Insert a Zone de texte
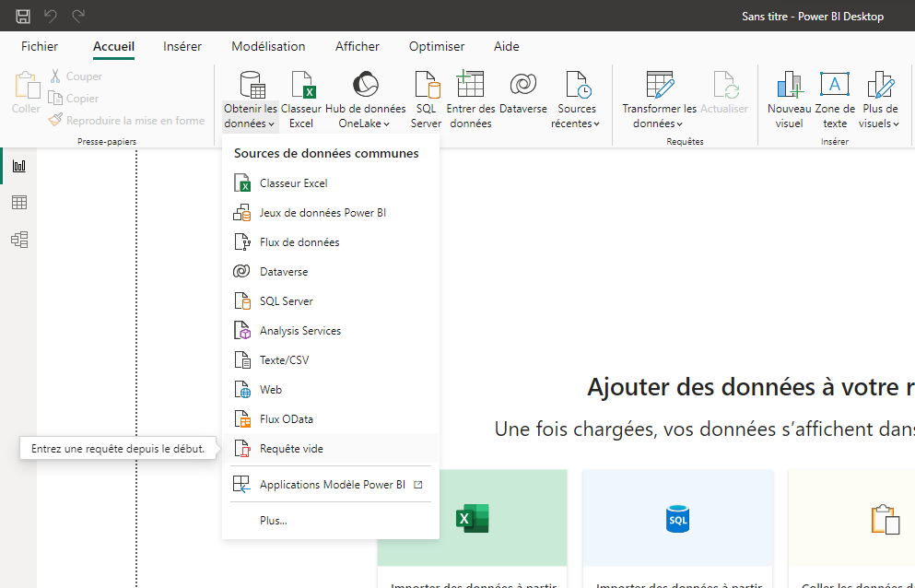This screenshot has width=915, height=588. pos(835,100)
